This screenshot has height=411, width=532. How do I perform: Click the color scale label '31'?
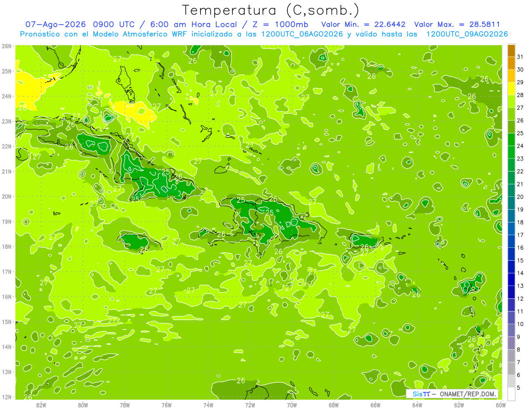[x=520, y=57]
